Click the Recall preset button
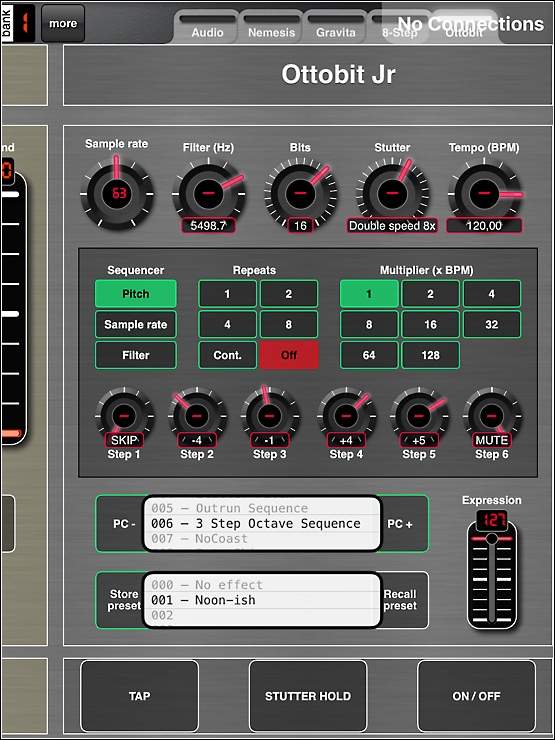This screenshot has height=740, width=555. coord(401,600)
